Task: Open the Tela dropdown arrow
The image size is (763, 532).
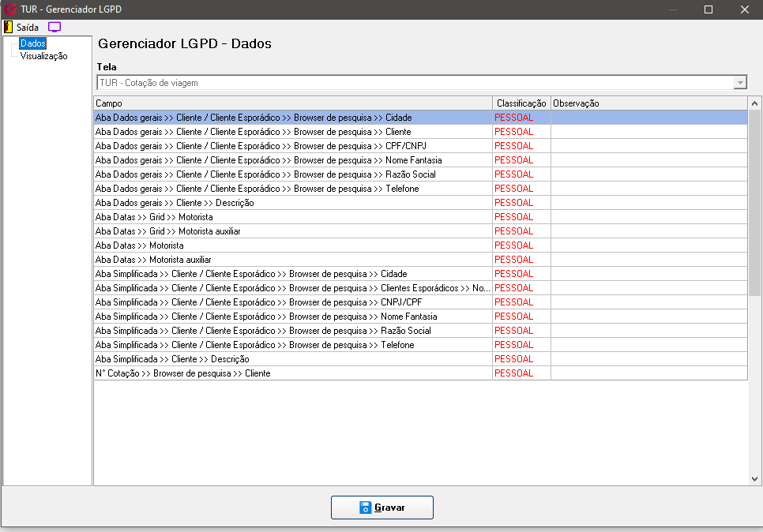Action: pos(740,83)
